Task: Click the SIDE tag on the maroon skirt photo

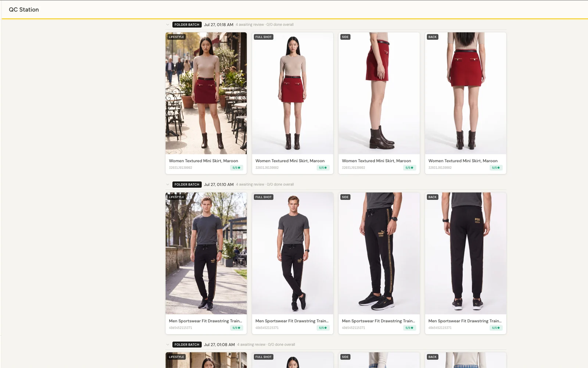Action: pyautogui.click(x=345, y=37)
